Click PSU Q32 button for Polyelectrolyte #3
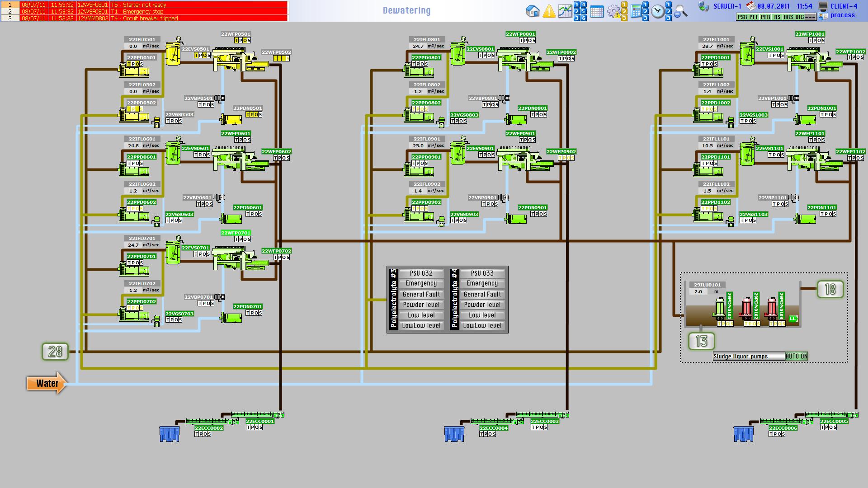868x488 pixels. [421, 273]
